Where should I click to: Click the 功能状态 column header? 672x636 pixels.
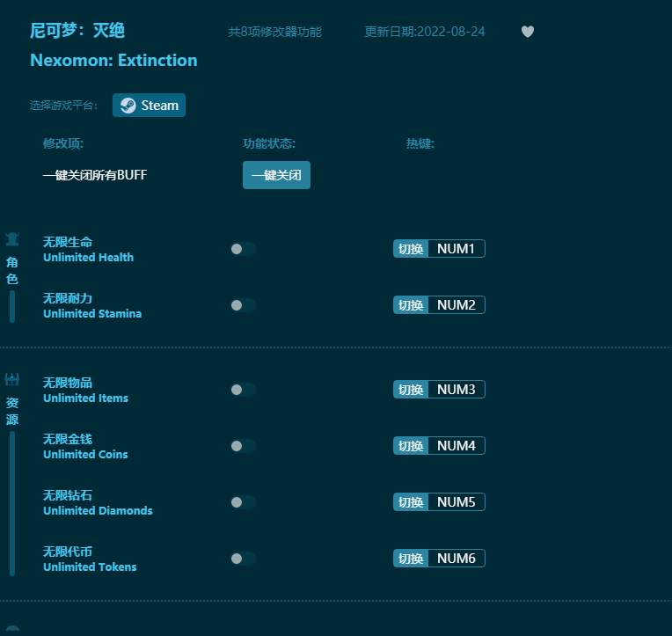269,143
